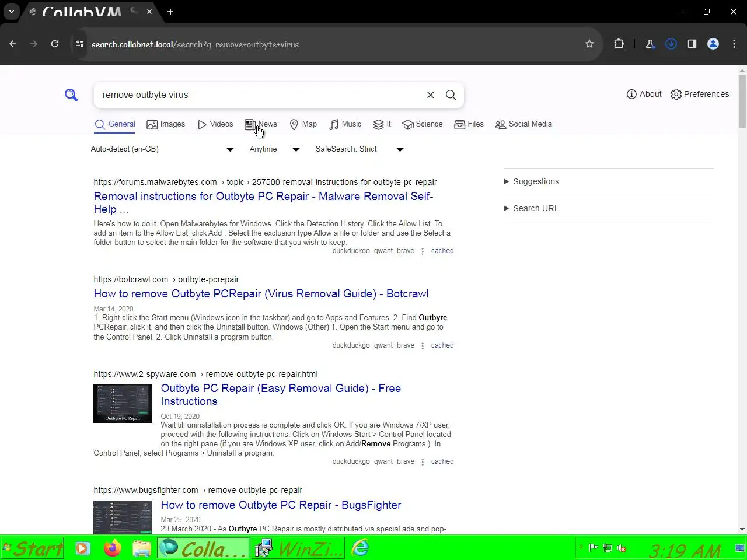The image size is (747, 560).
Task: Open cached copy of 2-spyware result
Action: click(x=442, y=461)
